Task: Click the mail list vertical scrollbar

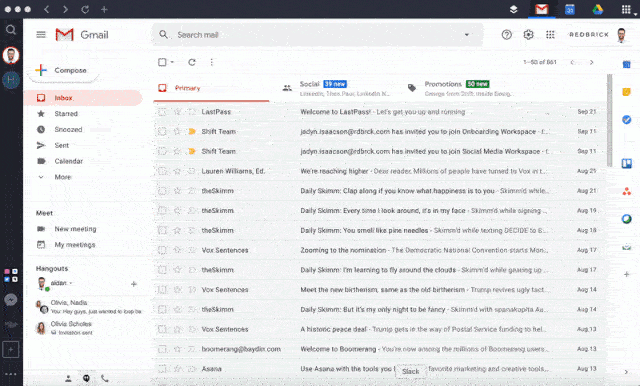Action: tap(610, 120)
